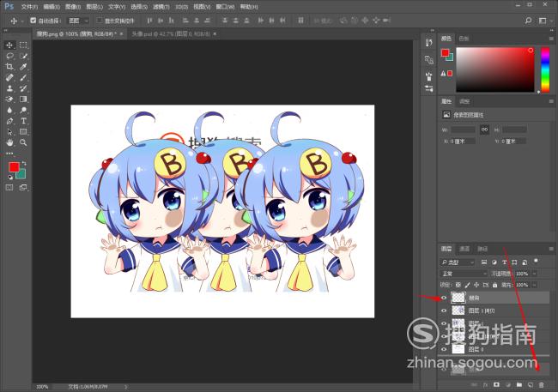Open the 滤镜 menu
Image resolution: width=558 pixels, height=392 pixels.
[161, 7]
